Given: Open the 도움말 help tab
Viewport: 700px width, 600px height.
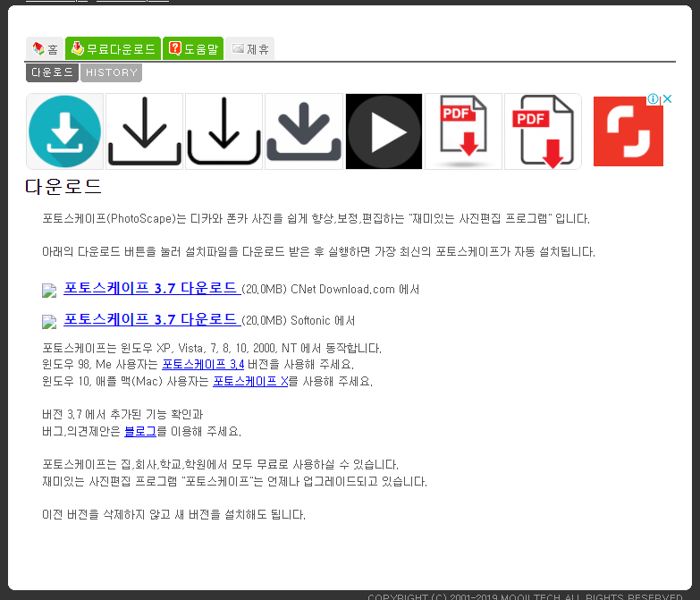Looking at the screenshot, I should [193, 48].
